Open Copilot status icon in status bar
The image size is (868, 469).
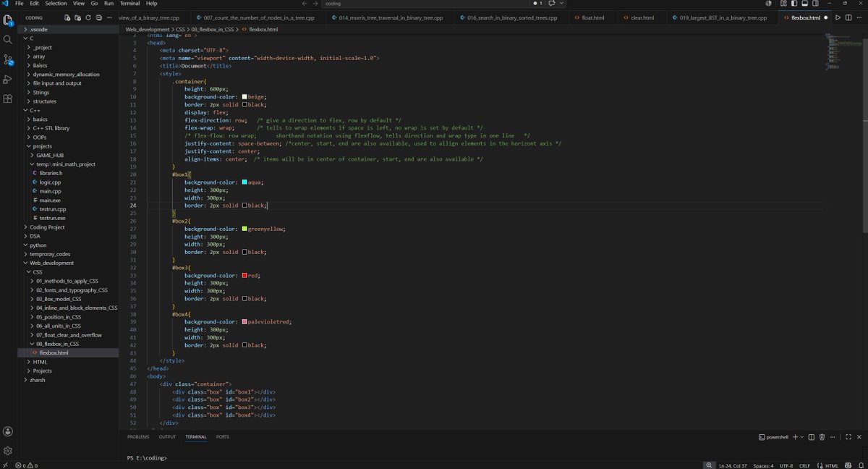847,465
